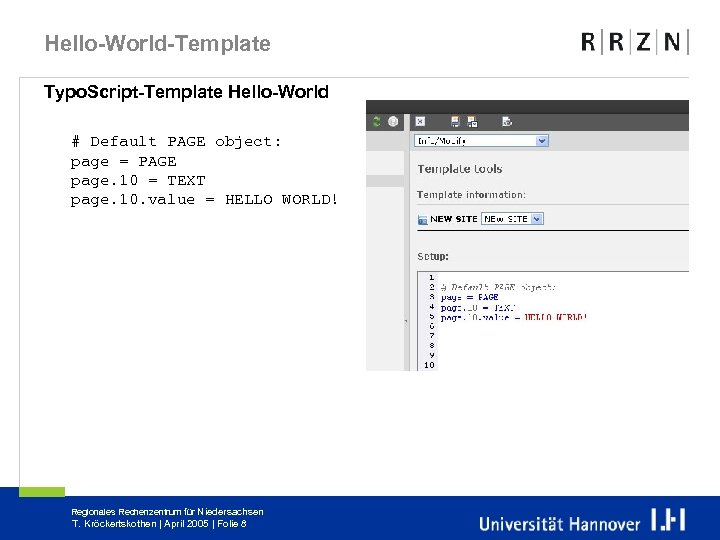Click 'page.10 = TEXT' in the slide code

[x=138, y=180]
